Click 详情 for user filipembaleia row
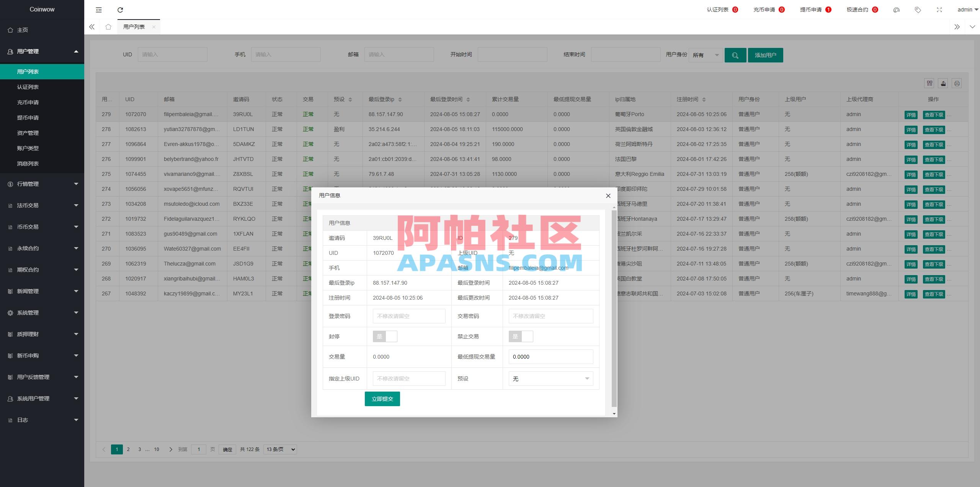 911,115
